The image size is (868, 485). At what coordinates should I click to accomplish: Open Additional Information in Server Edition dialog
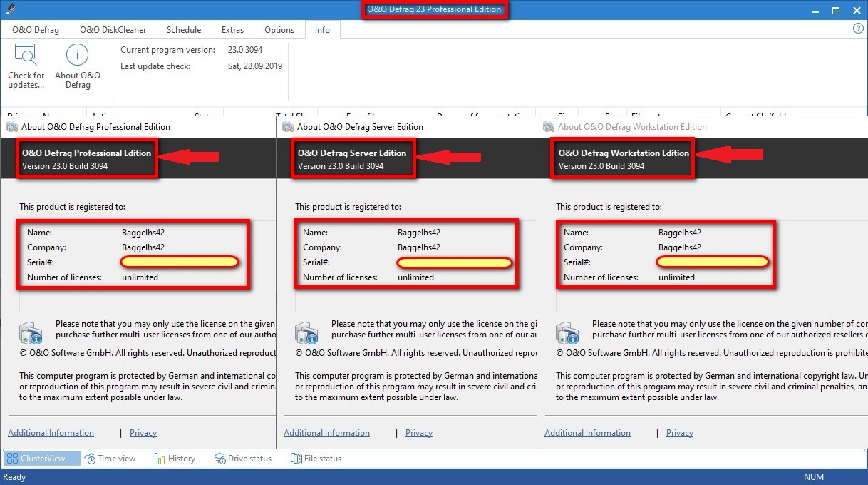tap(326, 433)
